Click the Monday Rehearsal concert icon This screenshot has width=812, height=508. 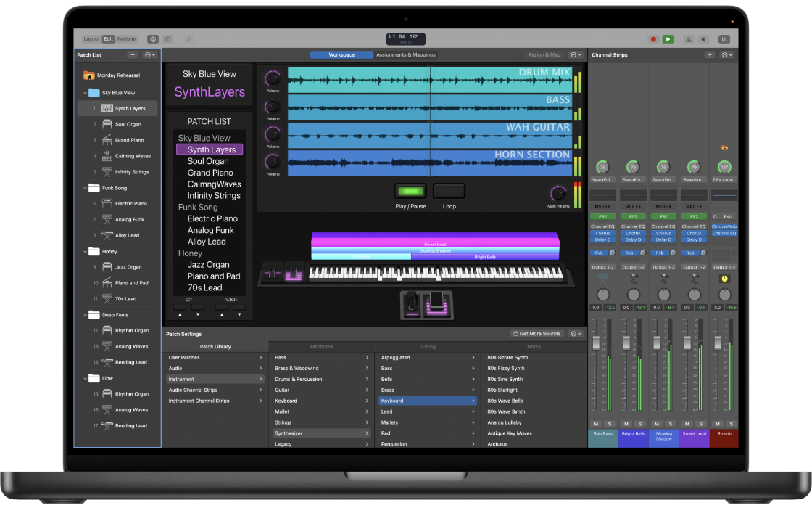pos(89,75)
